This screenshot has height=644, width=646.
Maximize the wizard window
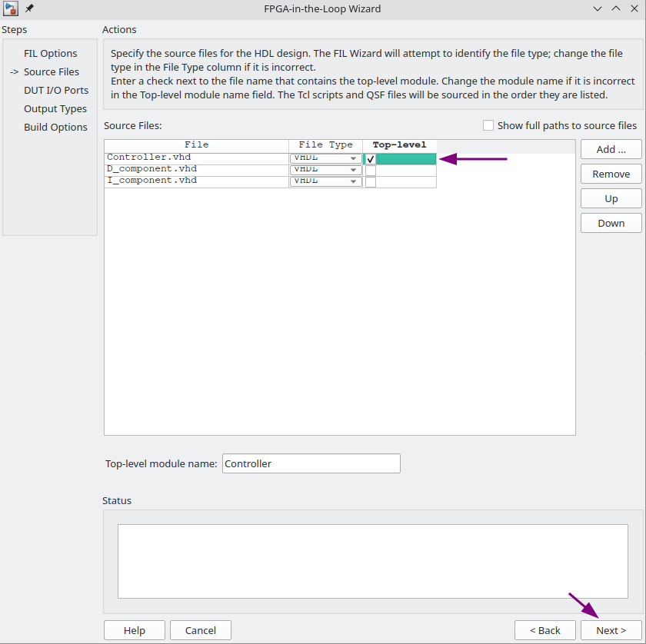click(x=616, y=8)
